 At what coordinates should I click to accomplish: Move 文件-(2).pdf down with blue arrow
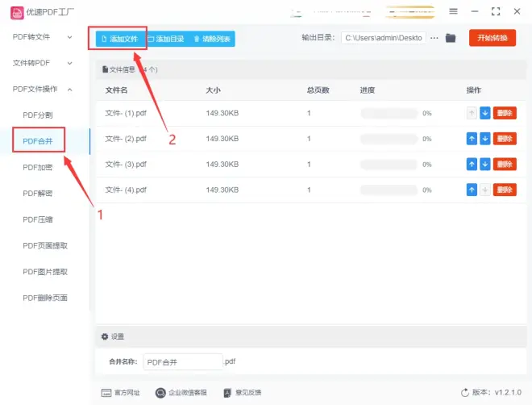pos(485,139)
